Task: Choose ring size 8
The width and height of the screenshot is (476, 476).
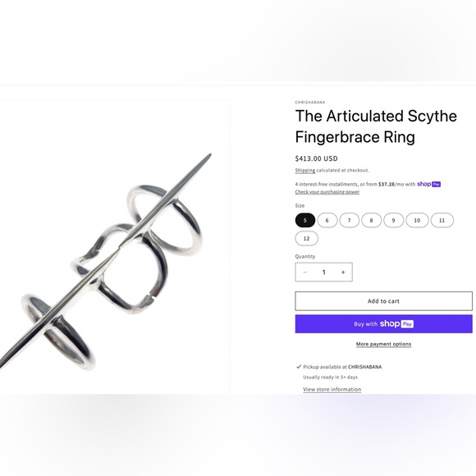Action: pos(371,220)
